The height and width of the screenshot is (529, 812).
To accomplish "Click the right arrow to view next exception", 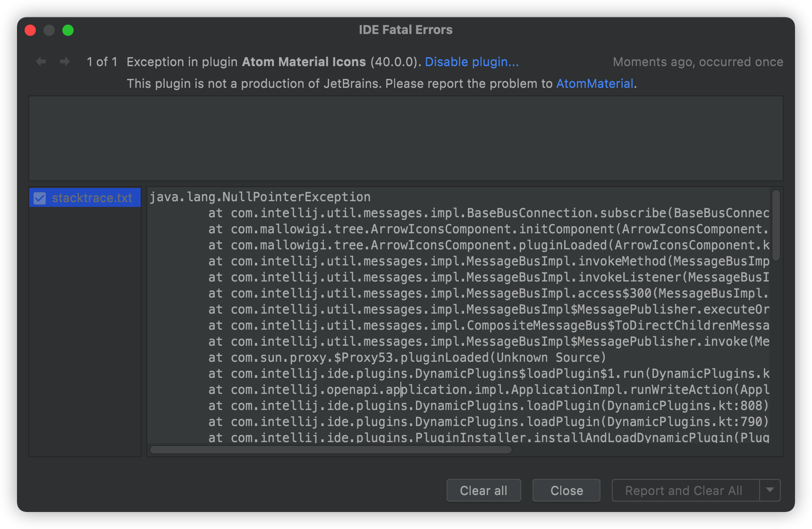I will pos(64,61).
